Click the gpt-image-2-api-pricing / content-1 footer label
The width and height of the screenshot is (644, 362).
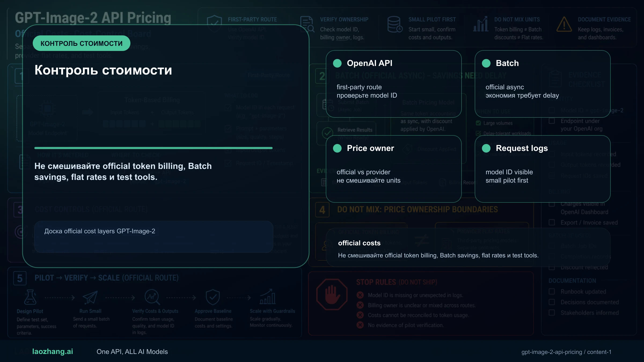[x=566, y=352]
